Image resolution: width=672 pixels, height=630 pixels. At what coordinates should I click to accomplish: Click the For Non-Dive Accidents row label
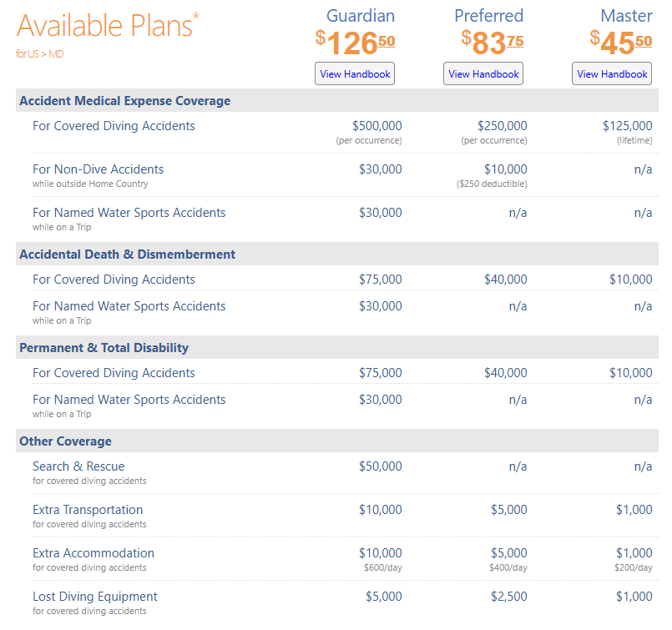point(99,169)
